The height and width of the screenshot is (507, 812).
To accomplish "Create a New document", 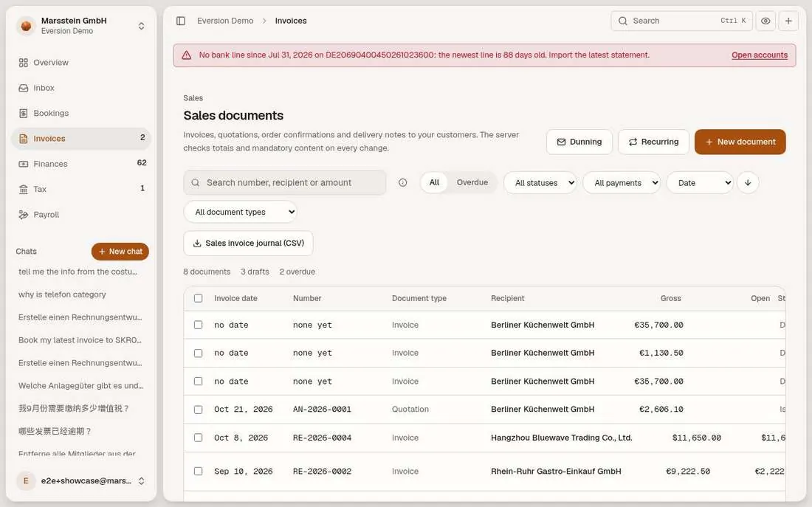I will tap(740, 142).
